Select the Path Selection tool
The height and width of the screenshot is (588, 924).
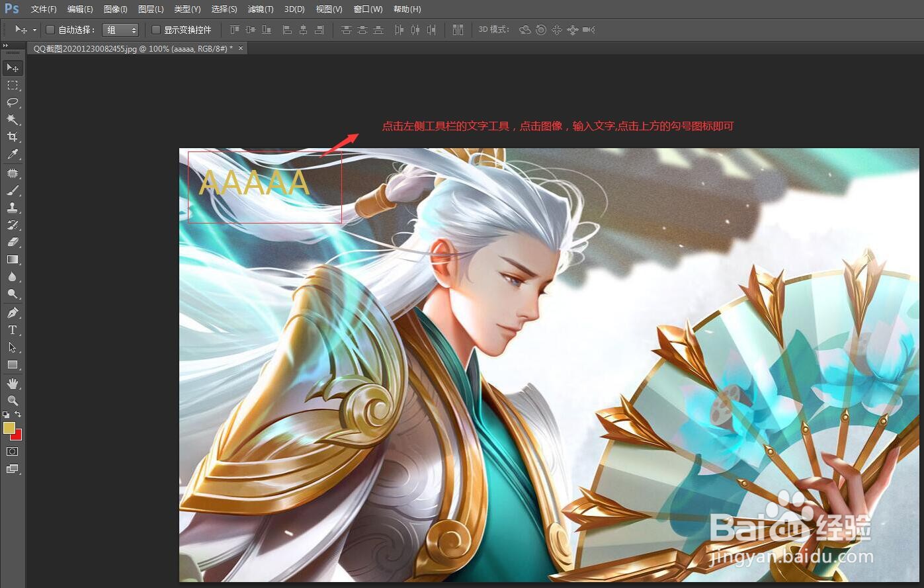pos(13,347)
